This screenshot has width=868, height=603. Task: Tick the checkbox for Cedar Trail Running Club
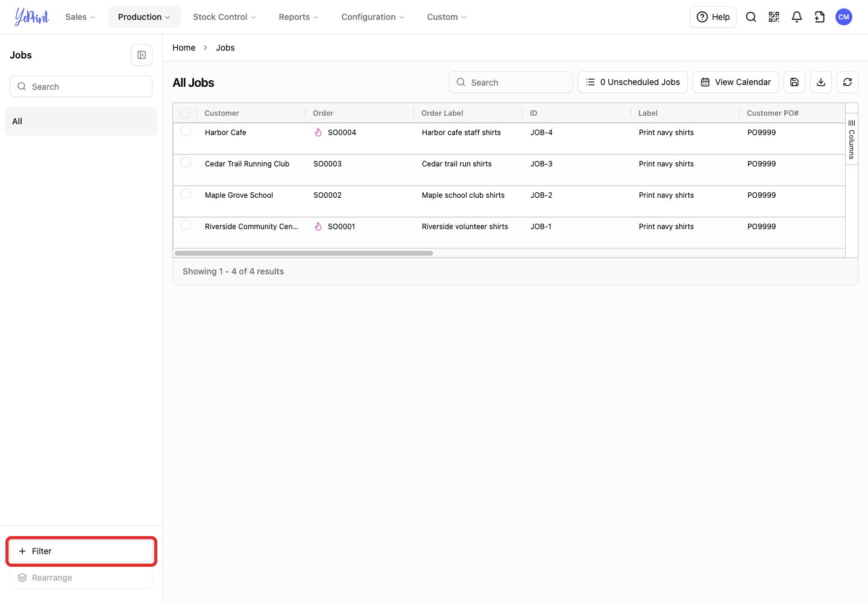186,162
